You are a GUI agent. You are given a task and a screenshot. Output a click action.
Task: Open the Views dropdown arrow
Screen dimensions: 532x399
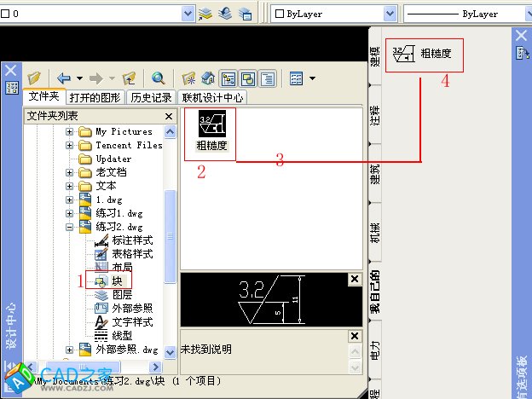coord(313,78)
